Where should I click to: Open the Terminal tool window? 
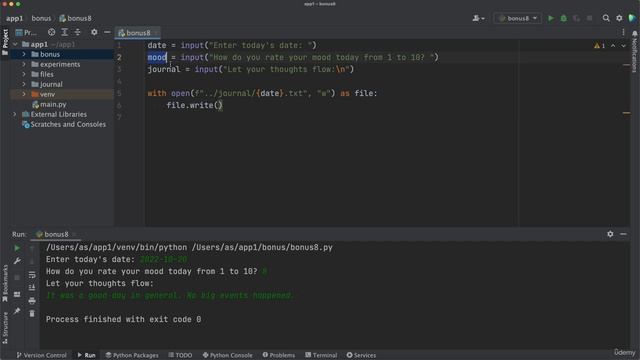point(321,355)
